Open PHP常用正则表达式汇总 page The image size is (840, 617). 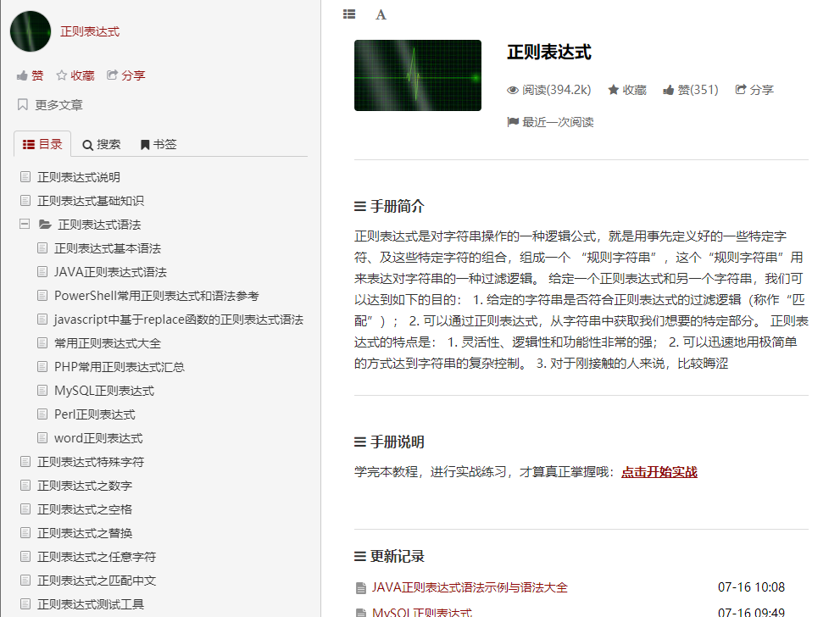pyautogui.click(x=120, y=367)
